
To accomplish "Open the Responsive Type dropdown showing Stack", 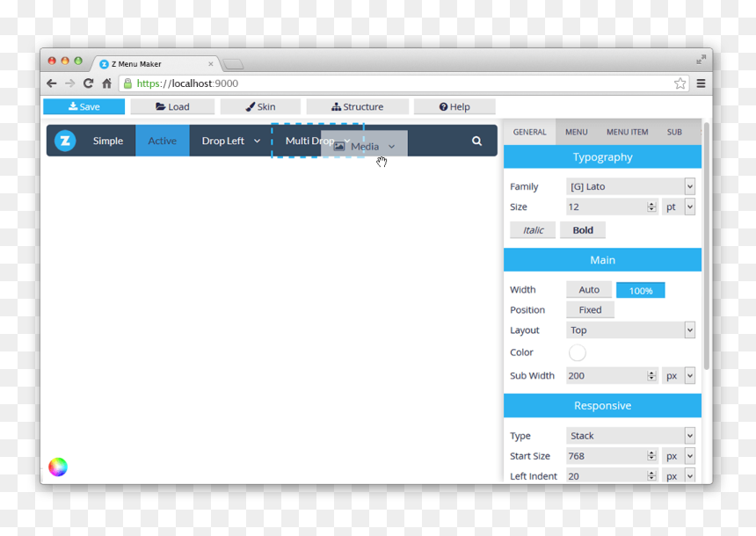I will 630,436.
